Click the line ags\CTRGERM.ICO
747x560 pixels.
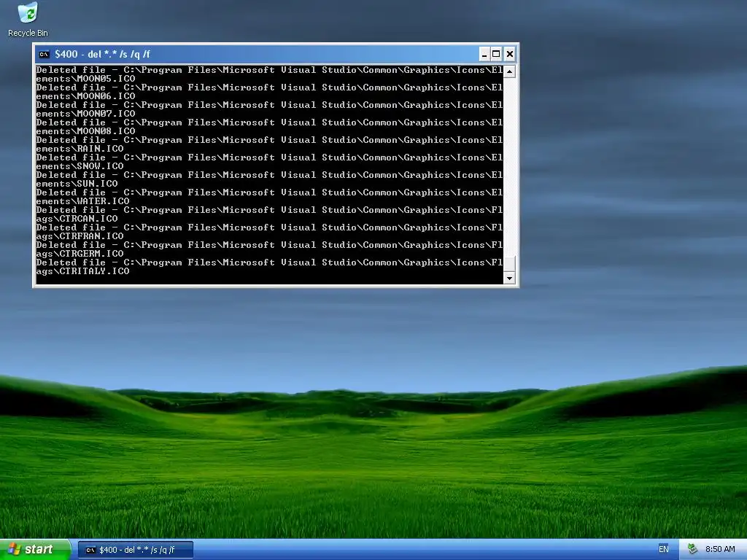coord(80,254)
